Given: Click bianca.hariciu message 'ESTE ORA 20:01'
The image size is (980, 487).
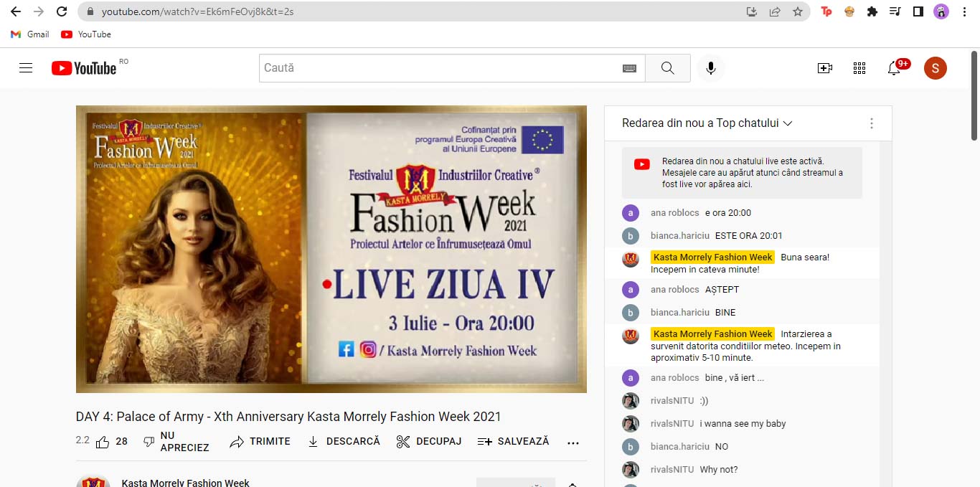Looking at the screenshot, I should (749, 236).
